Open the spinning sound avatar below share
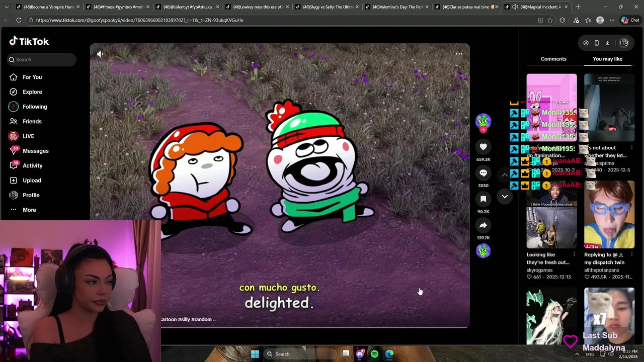Screen dimensions: 644x362 (483, 250)
